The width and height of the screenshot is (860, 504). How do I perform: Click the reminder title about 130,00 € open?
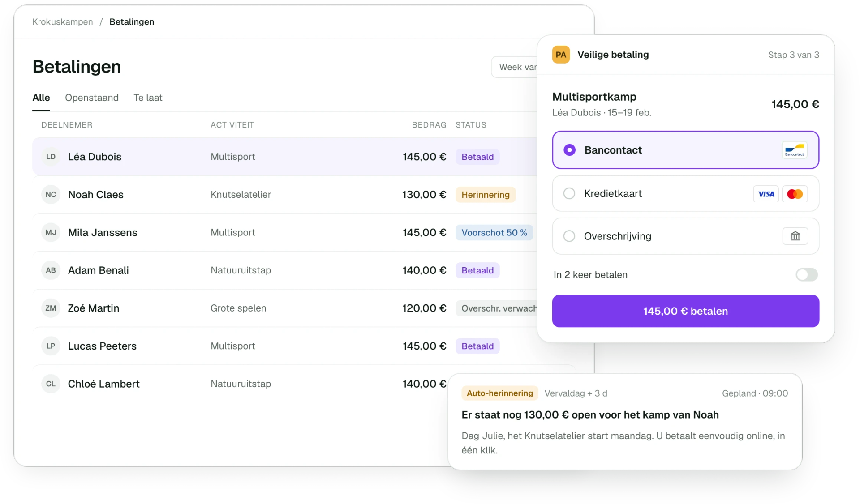[x=590, y=415]
